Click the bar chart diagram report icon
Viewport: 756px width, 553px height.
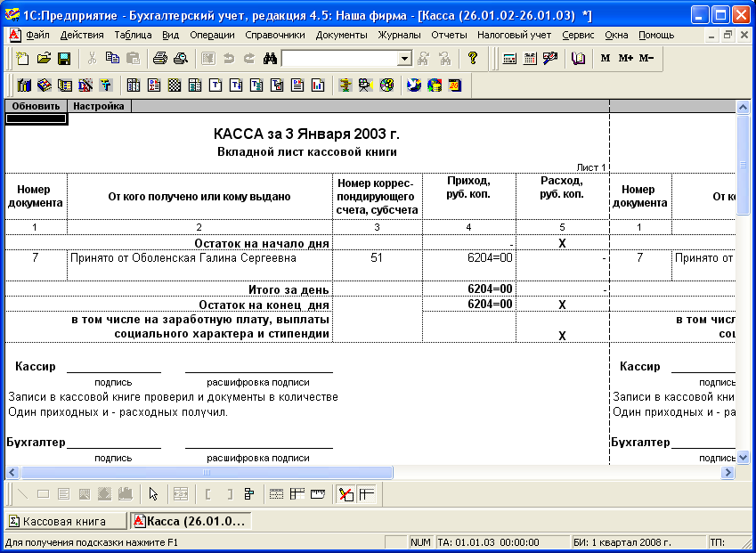point(318,85)
